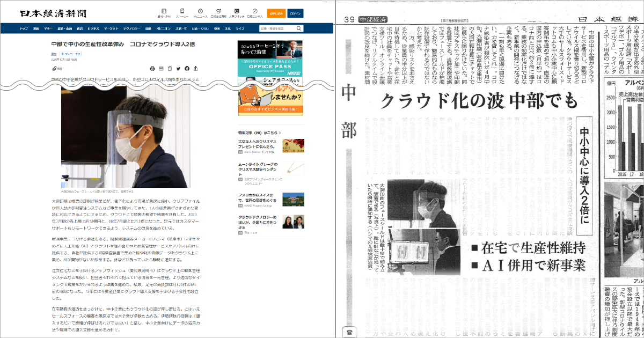Open the ストーリー icon in header

pyautogui.click(x=182, y=12)
